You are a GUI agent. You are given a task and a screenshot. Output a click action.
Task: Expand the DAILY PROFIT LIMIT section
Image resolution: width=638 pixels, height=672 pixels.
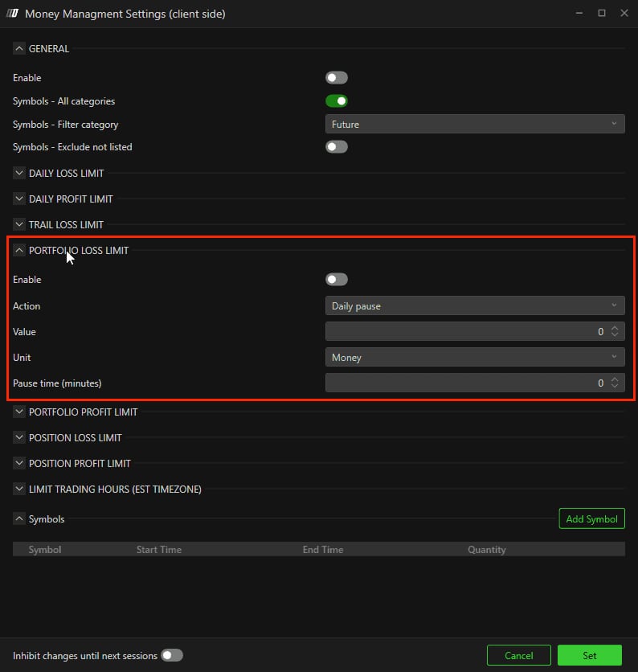pos(19,199)
